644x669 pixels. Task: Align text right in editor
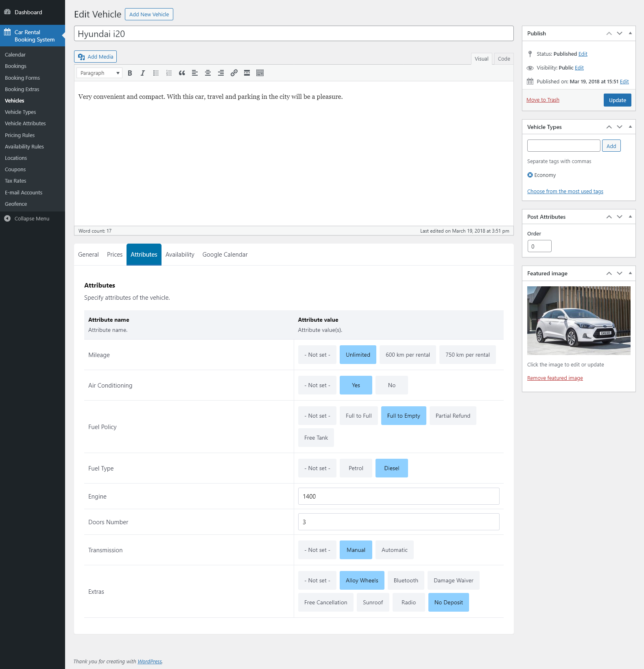pyautogui.click(x=221, y=73)
